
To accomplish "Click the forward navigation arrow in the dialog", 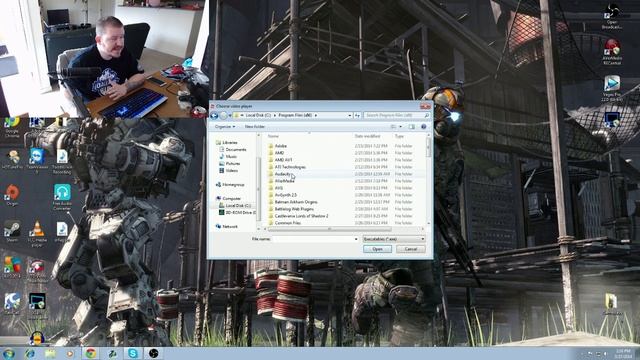I will point(223,116).
